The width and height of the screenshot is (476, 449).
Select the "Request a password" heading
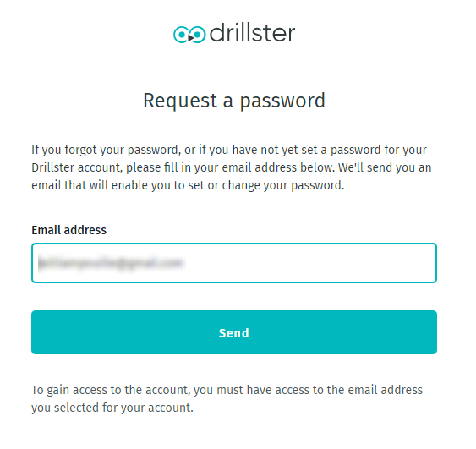pyautogui.click(x=234, y=101)
